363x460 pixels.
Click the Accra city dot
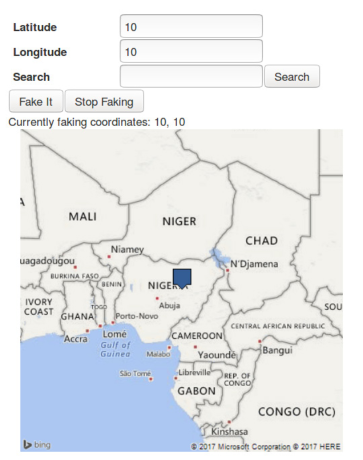tap(87, 331)
